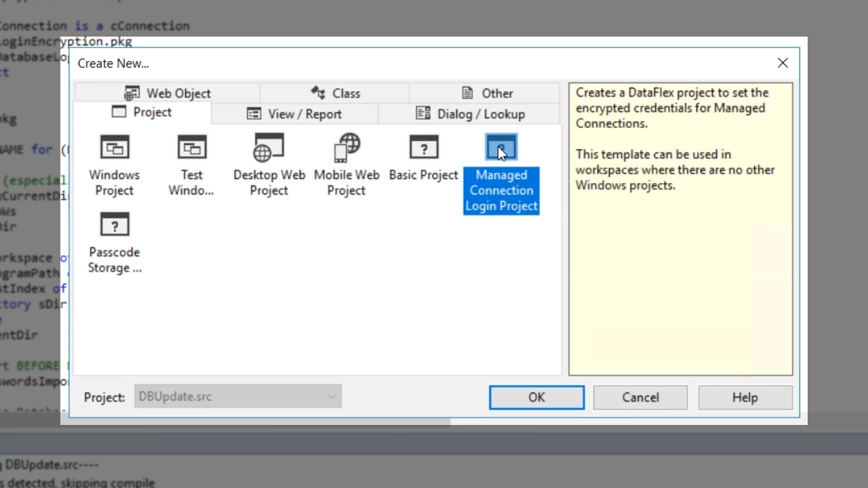Screen dimensions: 868x488
Task: Open the View / Report tab
Action: point(294,114)
